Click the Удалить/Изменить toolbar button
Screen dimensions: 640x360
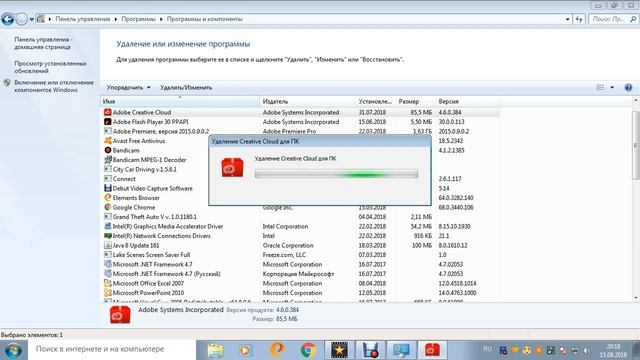[x=186, y=87]
